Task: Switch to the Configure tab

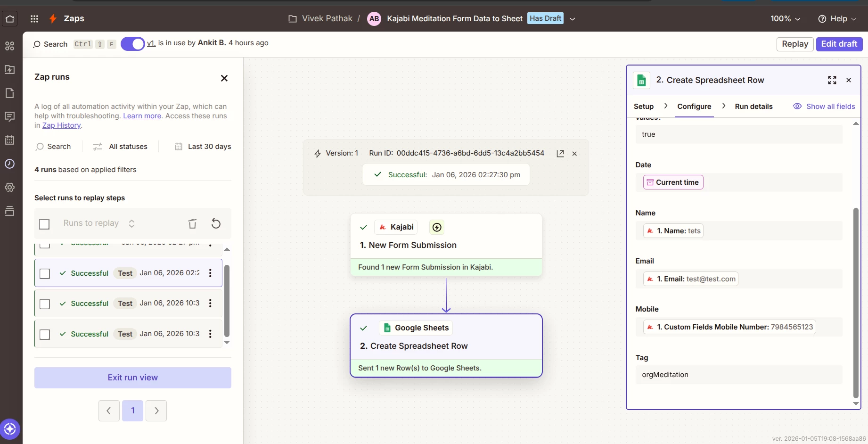Action: 694,107
